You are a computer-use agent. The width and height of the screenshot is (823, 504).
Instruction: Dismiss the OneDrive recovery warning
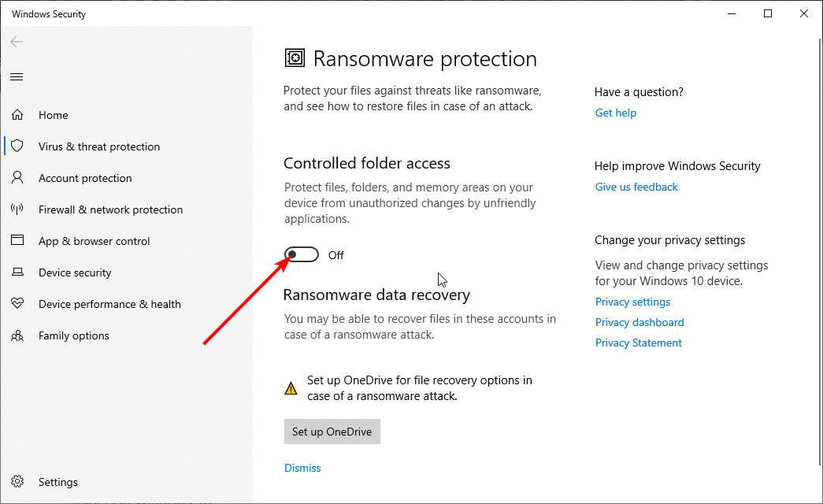tap(302, 468)
